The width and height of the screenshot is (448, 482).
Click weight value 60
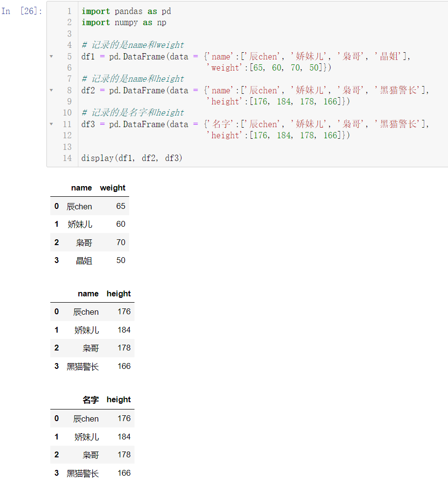coord(120,224)
